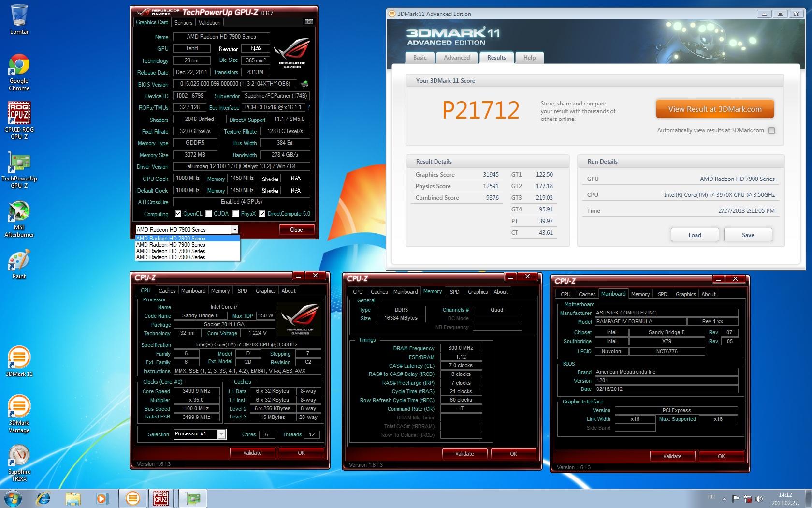812x508 pixels.
Task: Switch to the Validation tab in GPU-Z
Action: pyautogui.click(x=209, y=23)
